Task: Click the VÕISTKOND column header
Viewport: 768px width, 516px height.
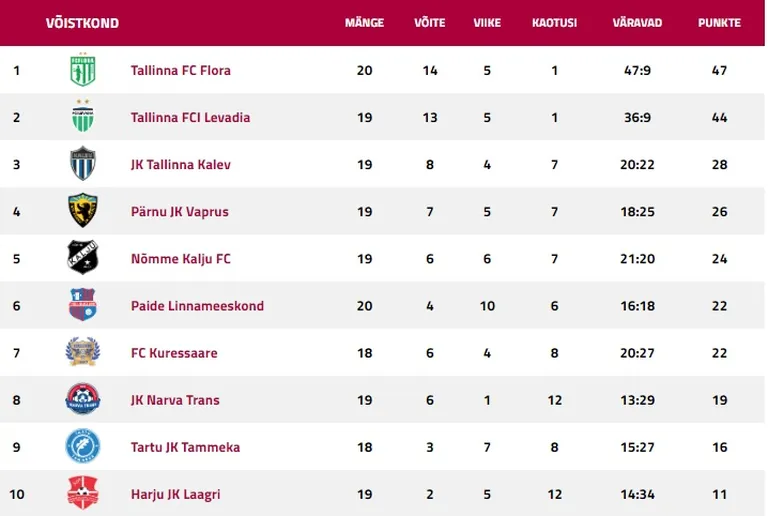Action: (x=82, y=23)
